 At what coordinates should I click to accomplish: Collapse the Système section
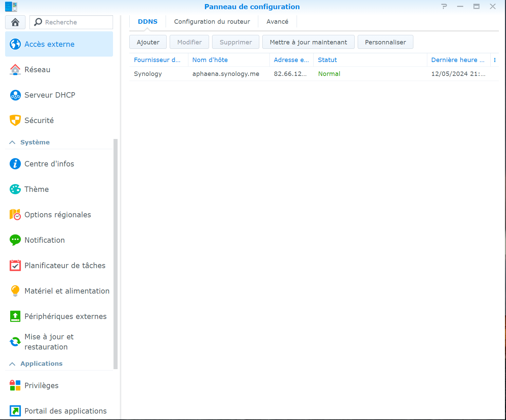[x=12, y=142]
